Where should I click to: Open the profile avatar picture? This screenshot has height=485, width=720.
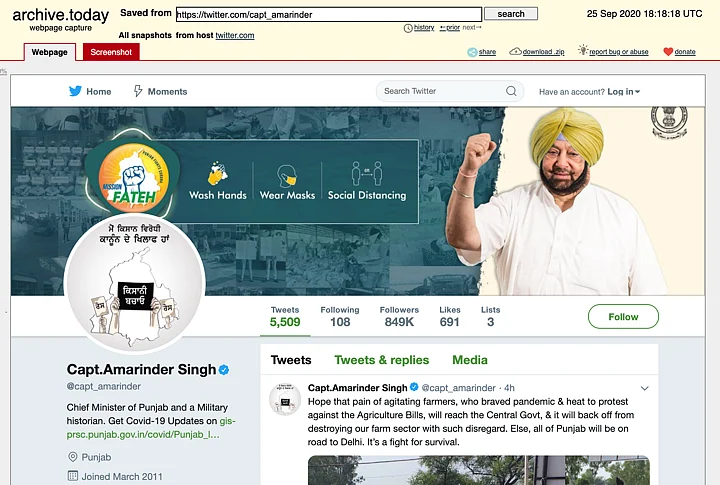coord(135,283)
